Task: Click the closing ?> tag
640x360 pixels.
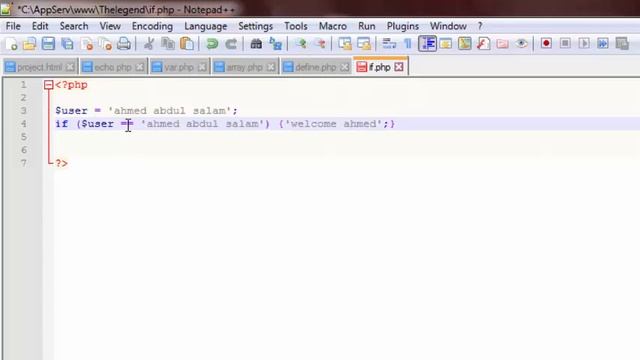Action: (62, 163)
